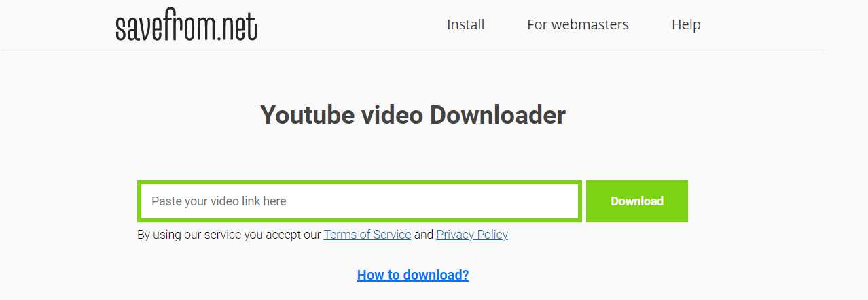The image size is (868, 300).
Task: Select For webmasters in the navigation bar
Action: [x=578, y=24]
